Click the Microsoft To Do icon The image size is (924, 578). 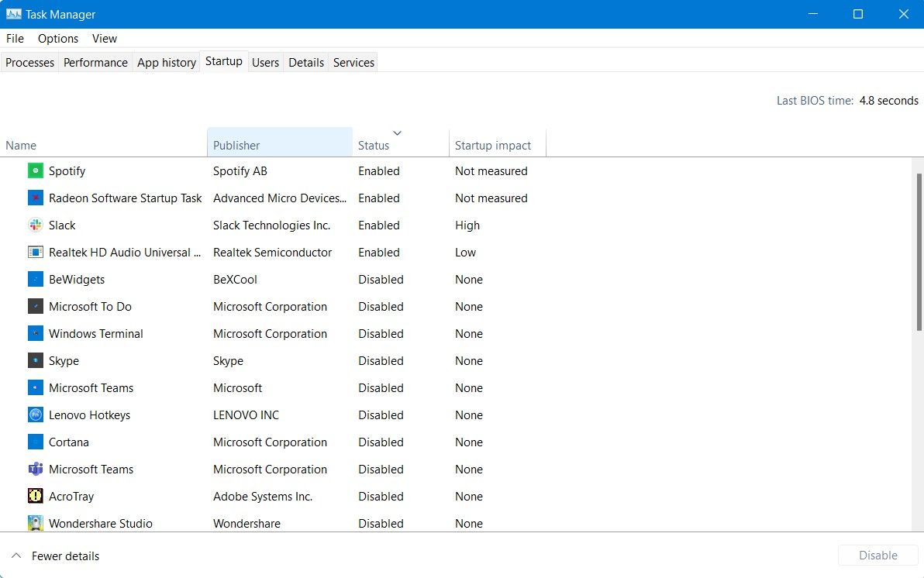[35, 306]
